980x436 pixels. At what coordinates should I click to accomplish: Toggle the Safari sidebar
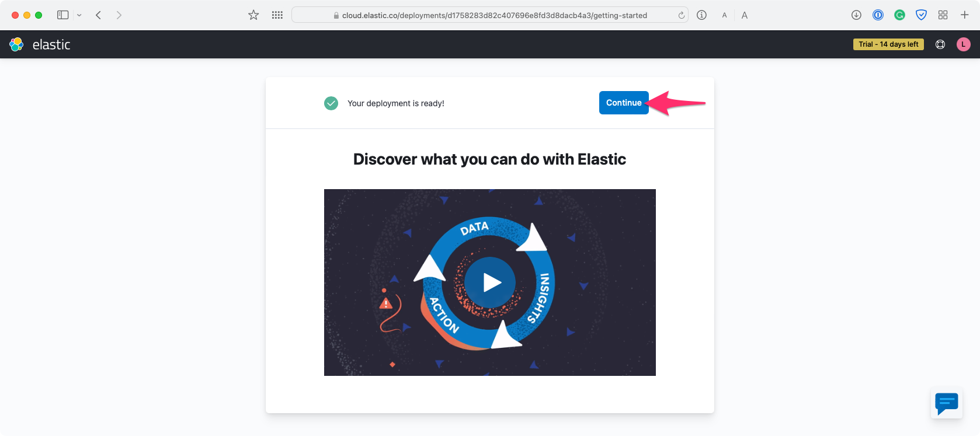point(62,15)
